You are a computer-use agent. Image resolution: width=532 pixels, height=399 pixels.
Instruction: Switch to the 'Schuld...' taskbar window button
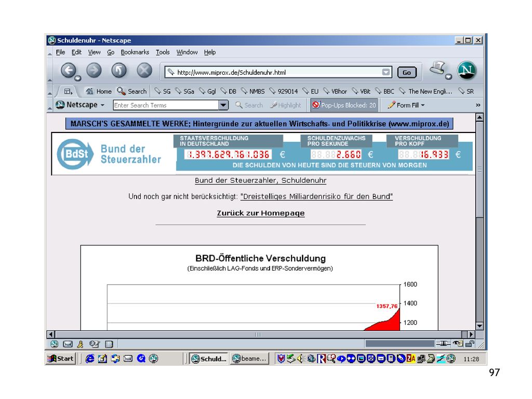click(209, 358)
